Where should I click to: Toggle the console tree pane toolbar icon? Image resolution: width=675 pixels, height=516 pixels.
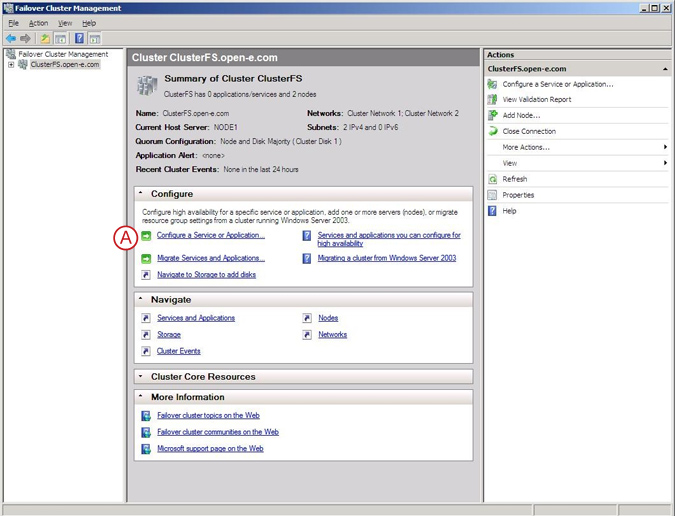[x=61, y=39]
